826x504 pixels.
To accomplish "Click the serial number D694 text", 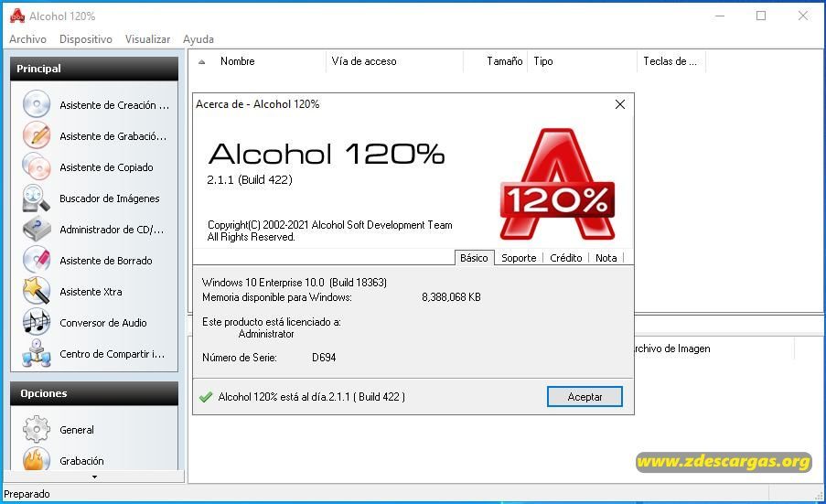I will (324, 357).
